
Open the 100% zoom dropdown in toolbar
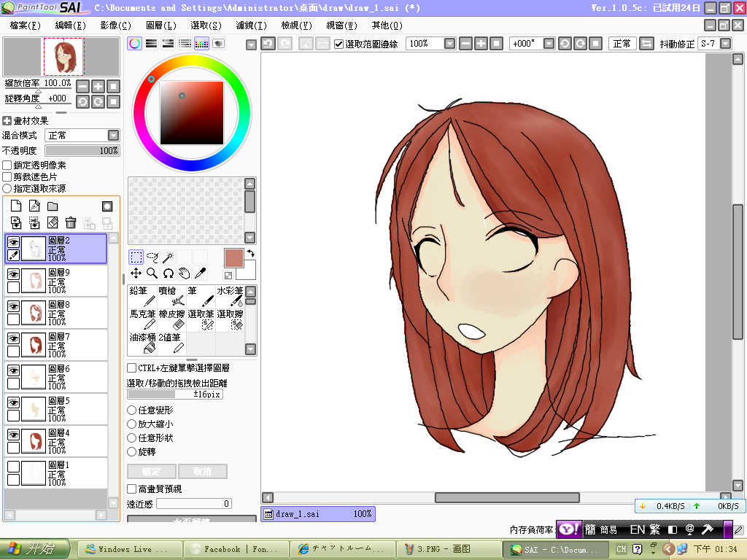[449, 44]
